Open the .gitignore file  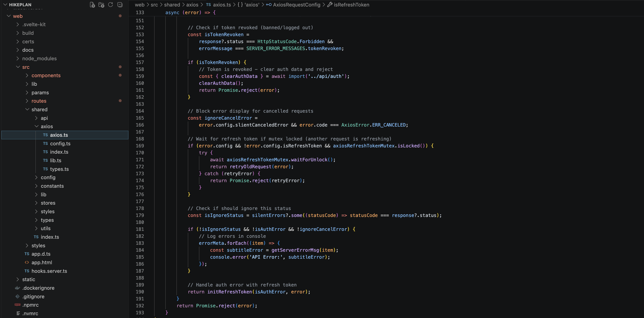coord(33,296)
